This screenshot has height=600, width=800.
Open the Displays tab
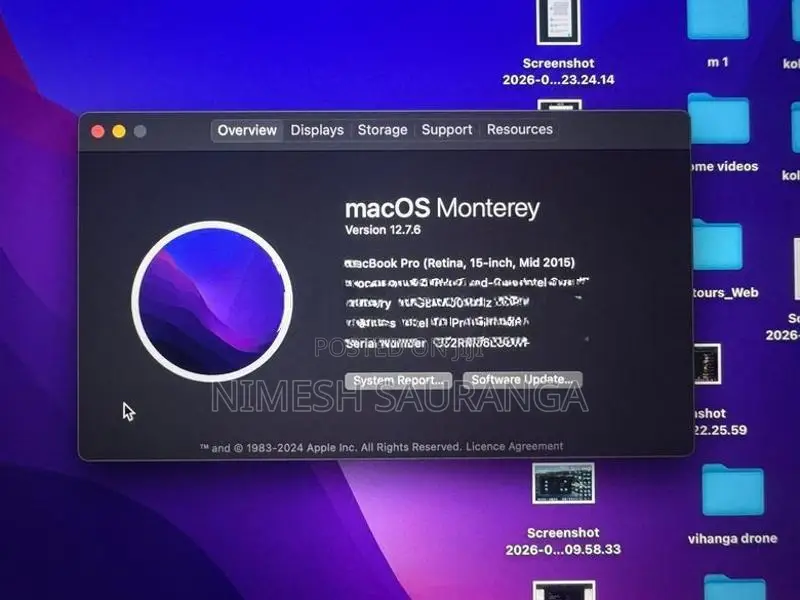317,130
